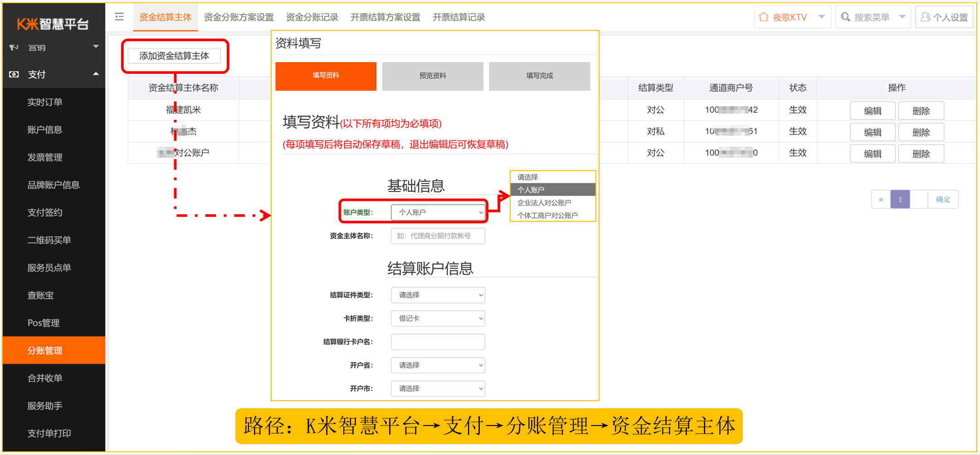Click the 资金结算主体名称 column header
The width and height of the screenshot is (980, 455).
point(183,88)
